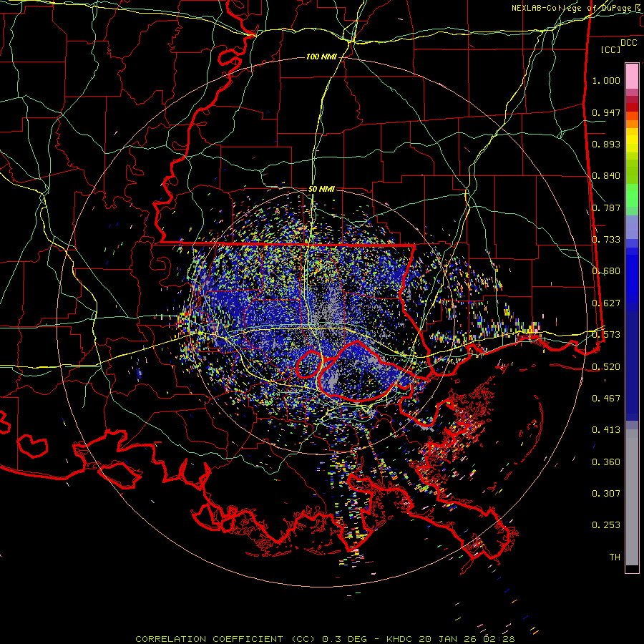
Task: Click the DCC label above the color scale
Action: [628, 43]
